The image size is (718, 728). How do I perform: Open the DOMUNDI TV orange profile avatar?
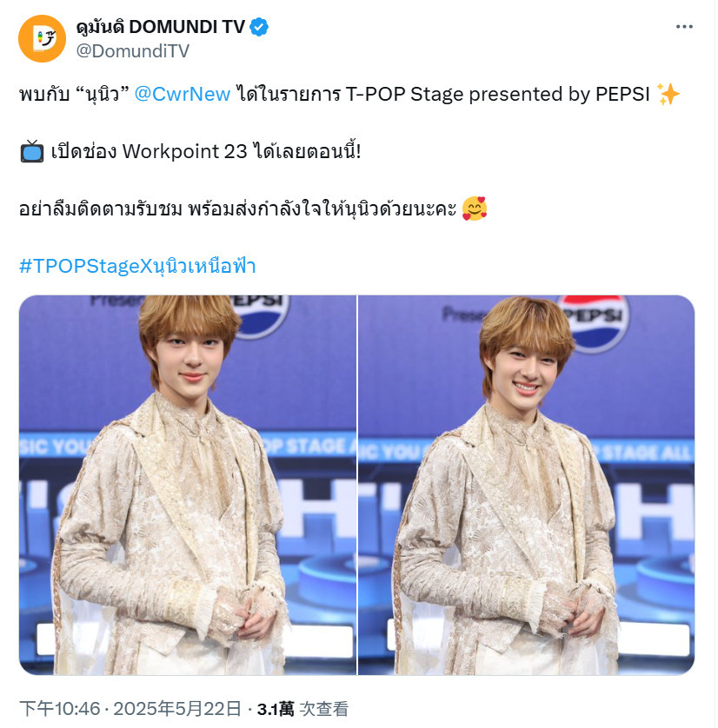pyautogui.click(x=42, y=38)
